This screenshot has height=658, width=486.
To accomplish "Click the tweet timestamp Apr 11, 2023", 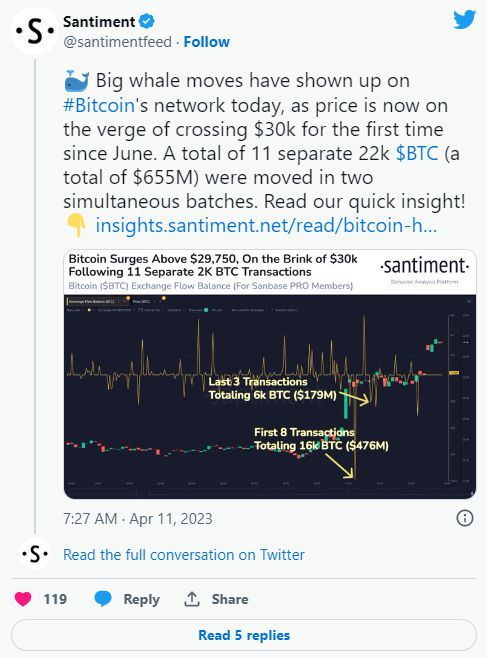I will pos(138,519).
